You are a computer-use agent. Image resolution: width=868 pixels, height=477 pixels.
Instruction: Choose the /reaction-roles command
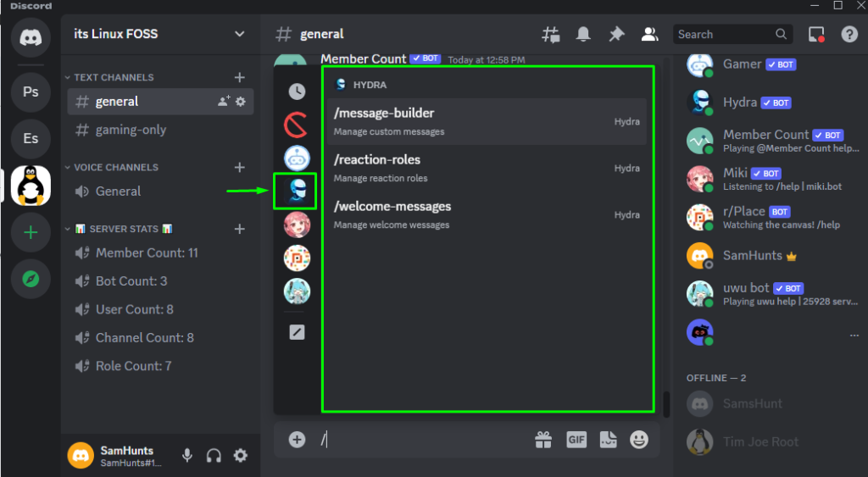(487, 169)
